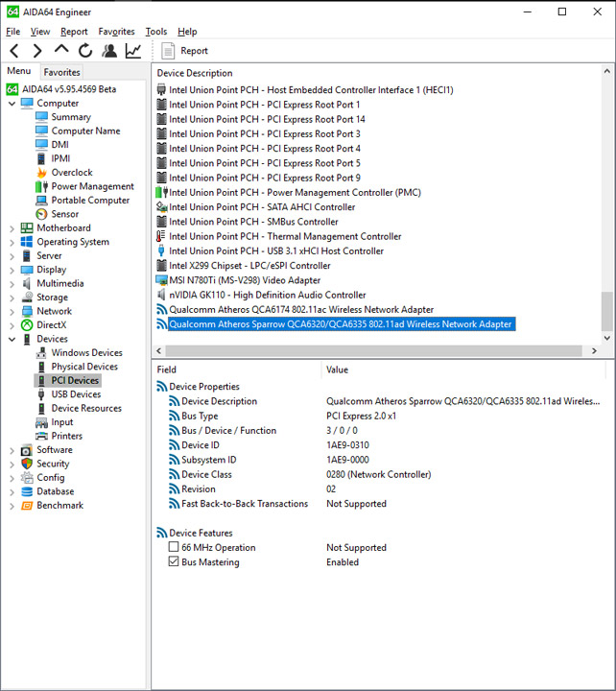Select USB Devices in the tree

(76, 394)
